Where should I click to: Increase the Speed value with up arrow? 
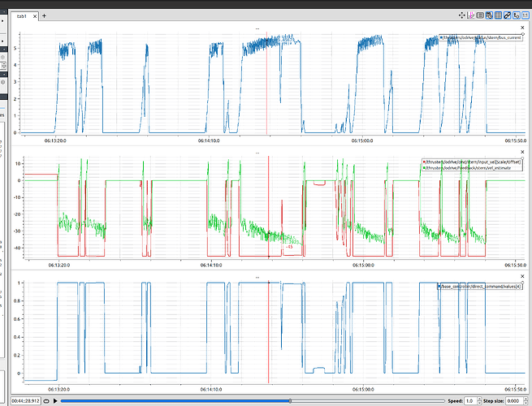(479, 399)
